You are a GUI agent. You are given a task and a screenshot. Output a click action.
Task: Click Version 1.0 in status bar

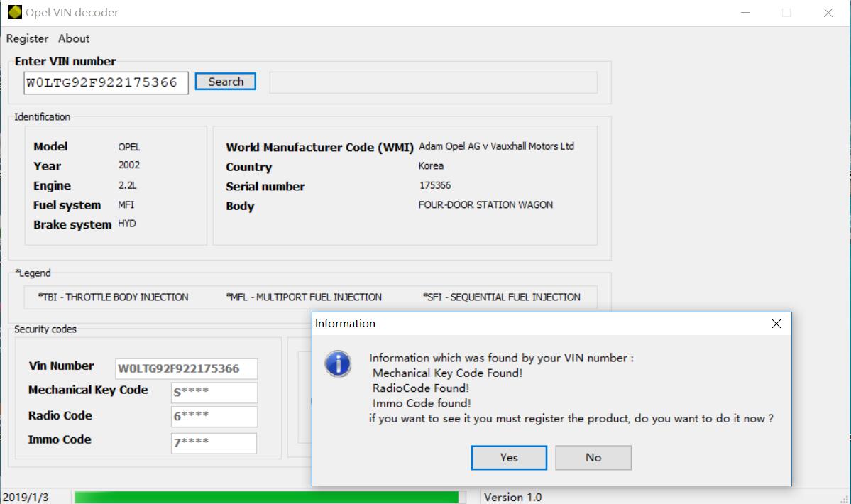click(513, 497)
